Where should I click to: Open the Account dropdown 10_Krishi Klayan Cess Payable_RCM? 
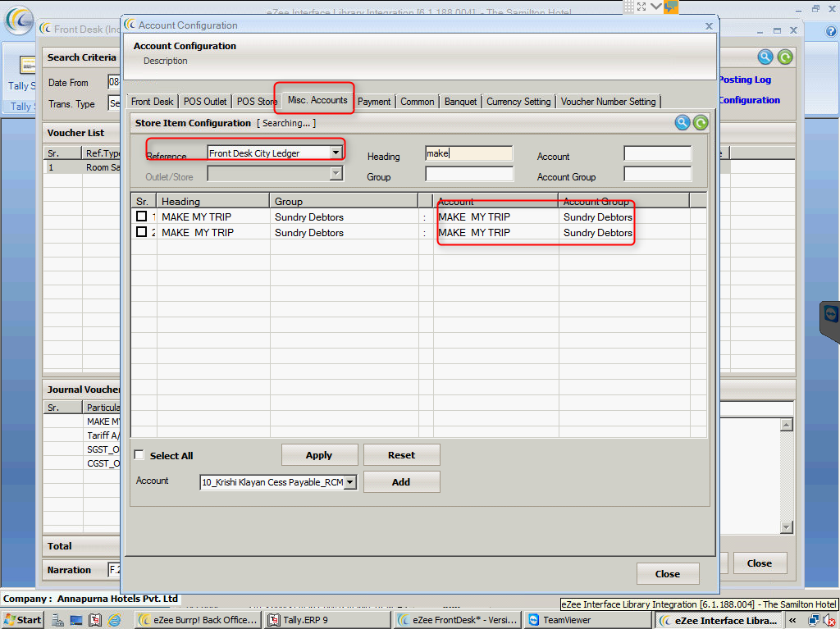[x=349, y=482]
